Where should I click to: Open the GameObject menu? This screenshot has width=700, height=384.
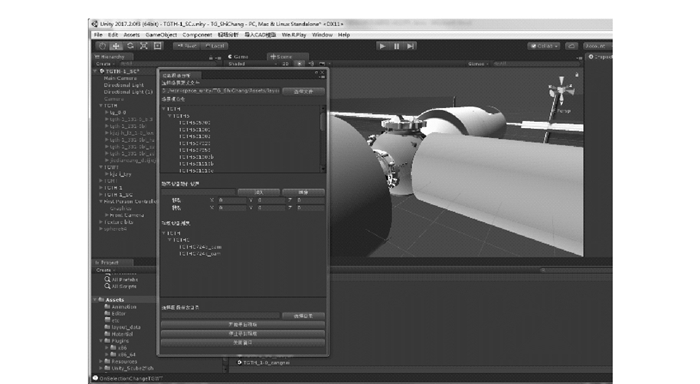coord(161,35)
